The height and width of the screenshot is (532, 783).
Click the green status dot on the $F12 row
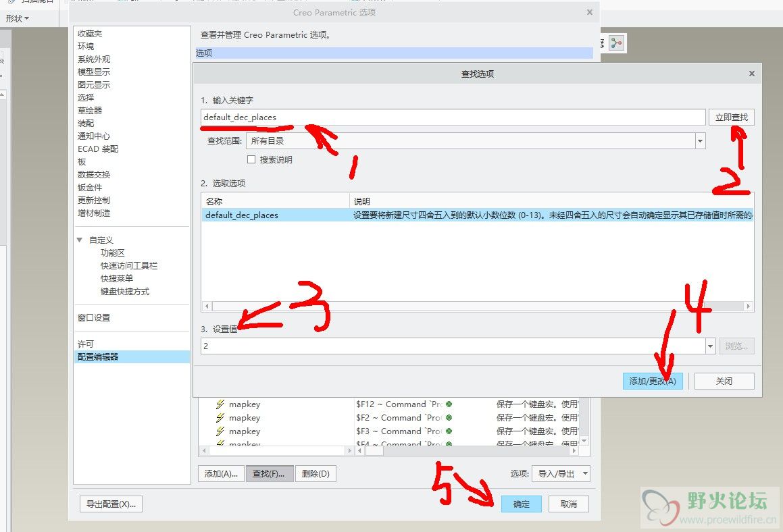449,404
